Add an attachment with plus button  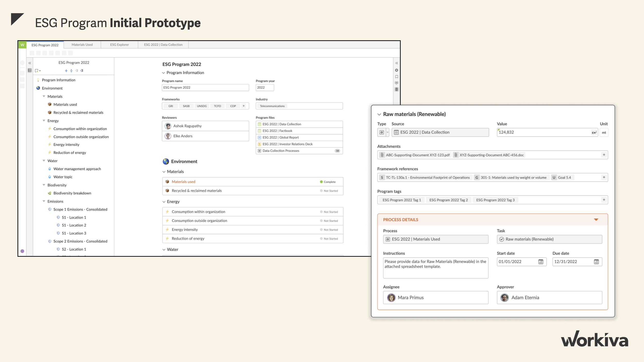(604, 155)
